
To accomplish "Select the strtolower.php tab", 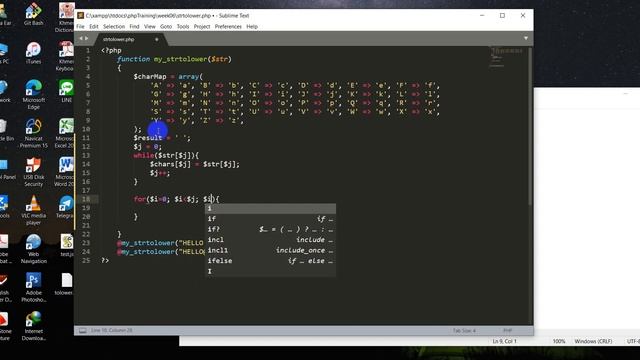I will [x=119, y=40].
